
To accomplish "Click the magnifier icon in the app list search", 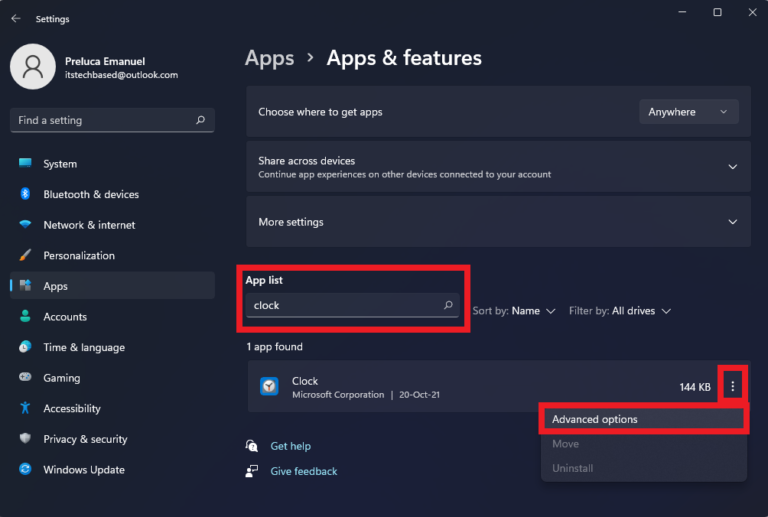I will (x=448, y=305).
